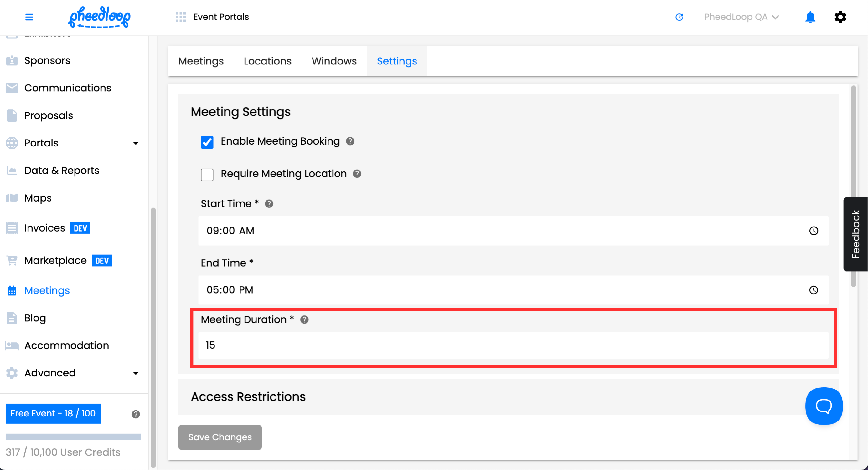Screen dimensions: 868x470
Task: Click the clock icon in Start Time field
Action: pyautogui.click(x=814, y=231)
